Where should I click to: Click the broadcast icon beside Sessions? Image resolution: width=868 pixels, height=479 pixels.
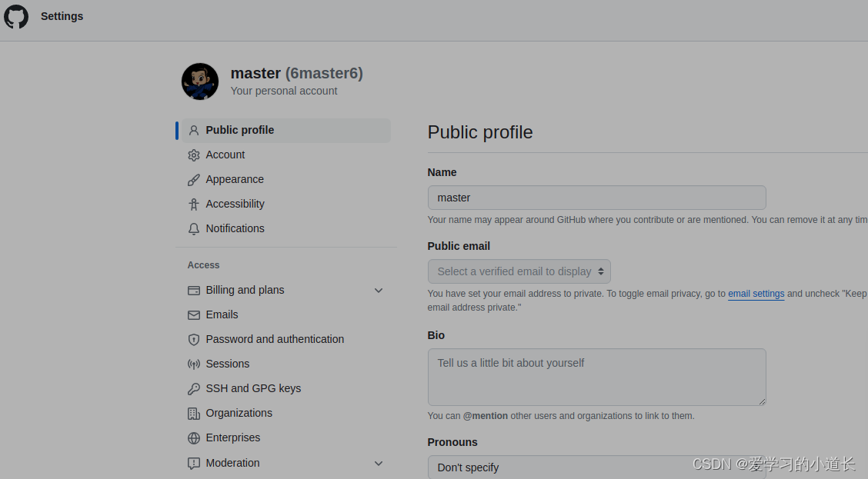[x=194, y=364]
